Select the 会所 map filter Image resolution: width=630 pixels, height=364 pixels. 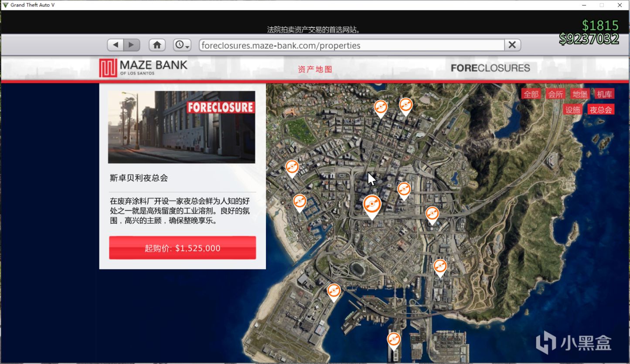point(555,94)
